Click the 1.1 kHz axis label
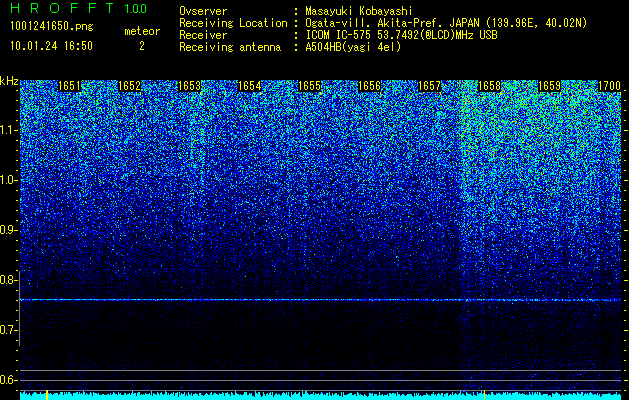The width and height of the screenshot is (629, 400). click(7, 130)
